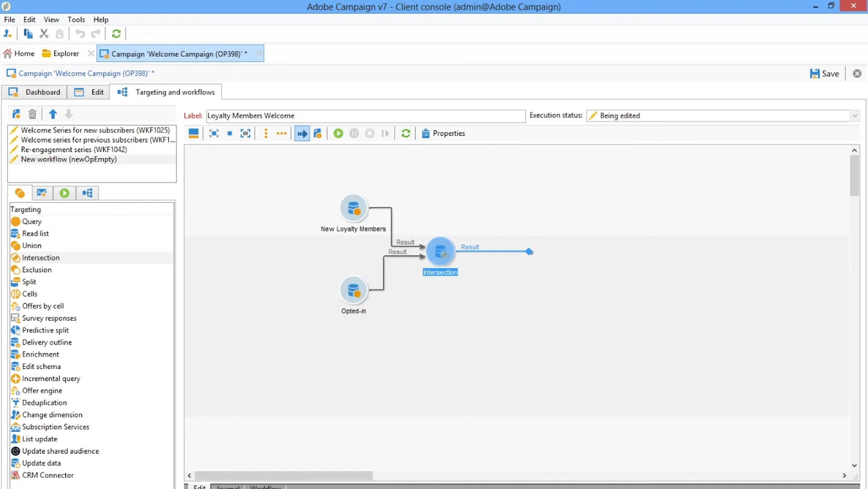
Task: Click the zoom-to-fit bracket icon in workflow toolbar
Action: pos(246,133)
